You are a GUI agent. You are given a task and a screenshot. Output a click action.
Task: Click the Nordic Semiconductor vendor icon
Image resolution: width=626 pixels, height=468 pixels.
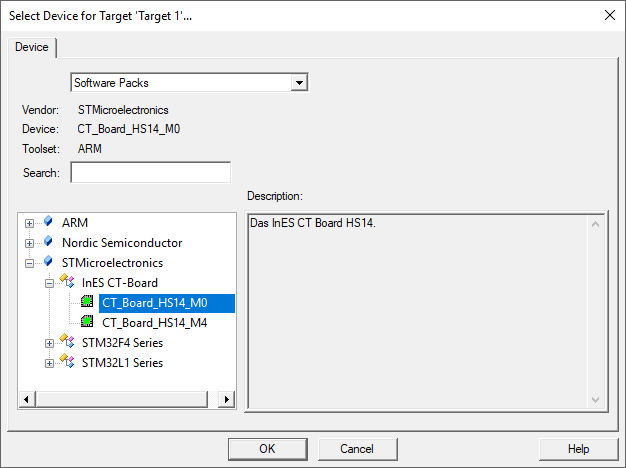[48, 242]
